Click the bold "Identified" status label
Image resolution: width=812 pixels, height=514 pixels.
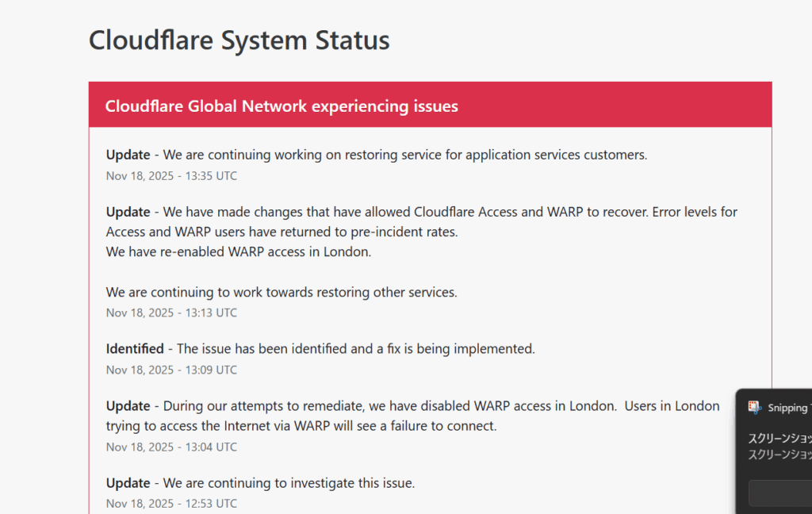[135, 348]
